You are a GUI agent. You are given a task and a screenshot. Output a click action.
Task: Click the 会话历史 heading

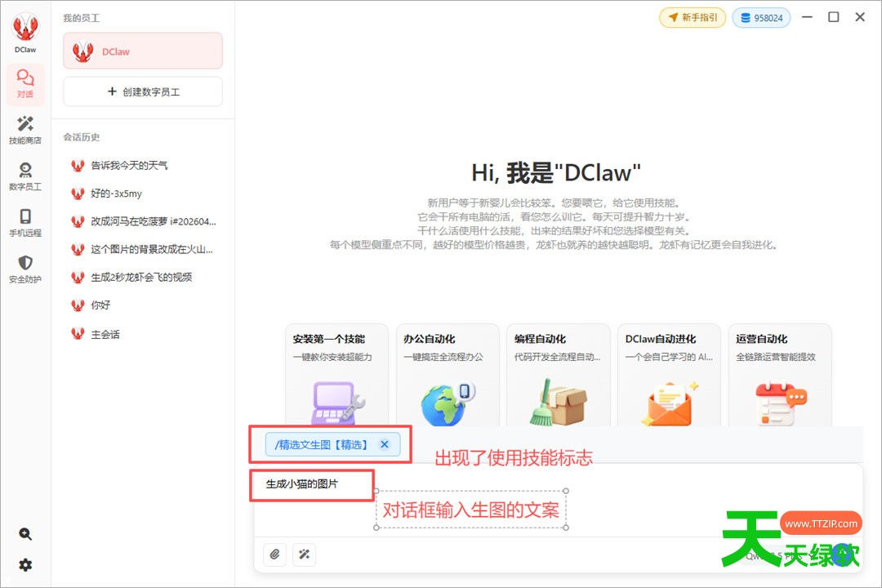tap(82, 137)
